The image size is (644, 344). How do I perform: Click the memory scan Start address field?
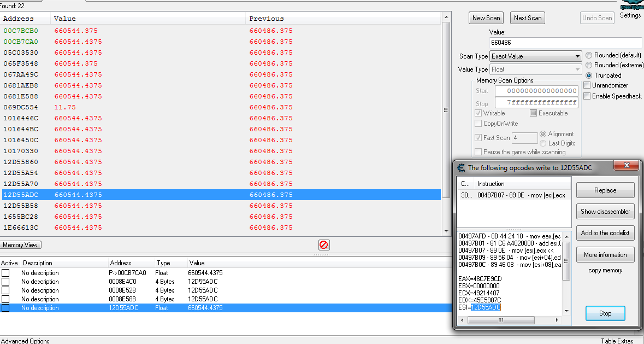[x=536, y=91]
